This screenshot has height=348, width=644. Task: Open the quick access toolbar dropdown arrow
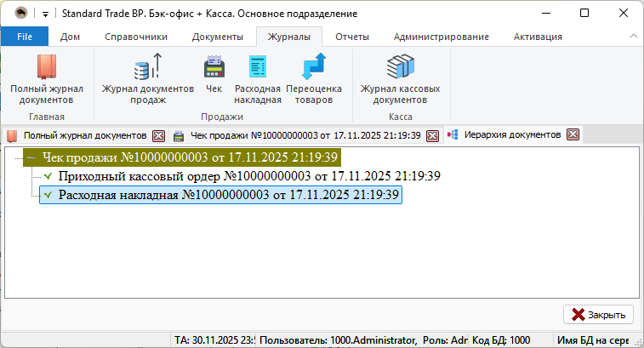tap(45, 14)
